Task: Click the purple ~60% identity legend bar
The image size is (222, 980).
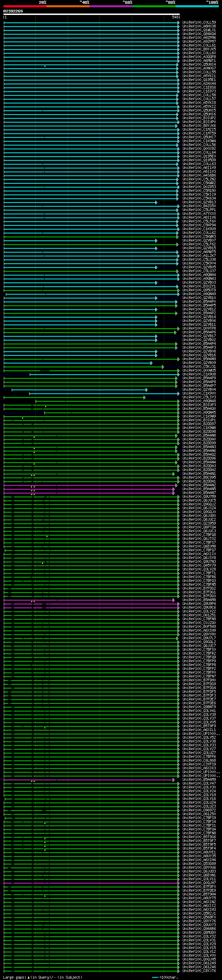Action: coord(111,6)
